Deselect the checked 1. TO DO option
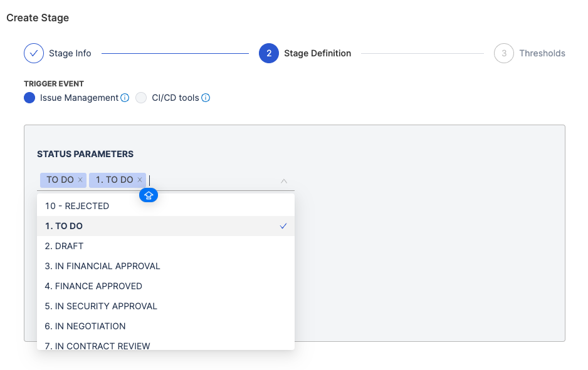The height and width of the screenshot is (370, 588). 165,226
